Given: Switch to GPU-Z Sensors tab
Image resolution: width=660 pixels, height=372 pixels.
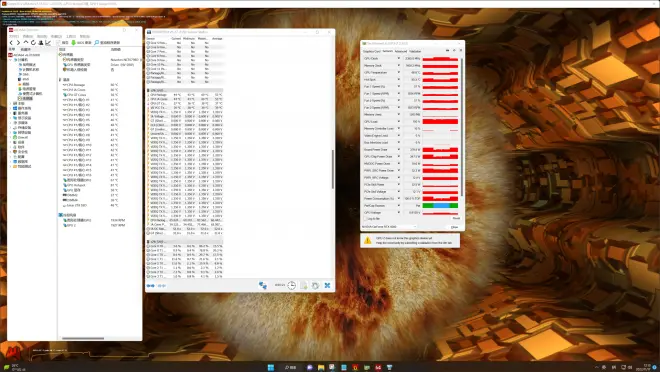Looking at the screenshot, I should tap(388, 51).
